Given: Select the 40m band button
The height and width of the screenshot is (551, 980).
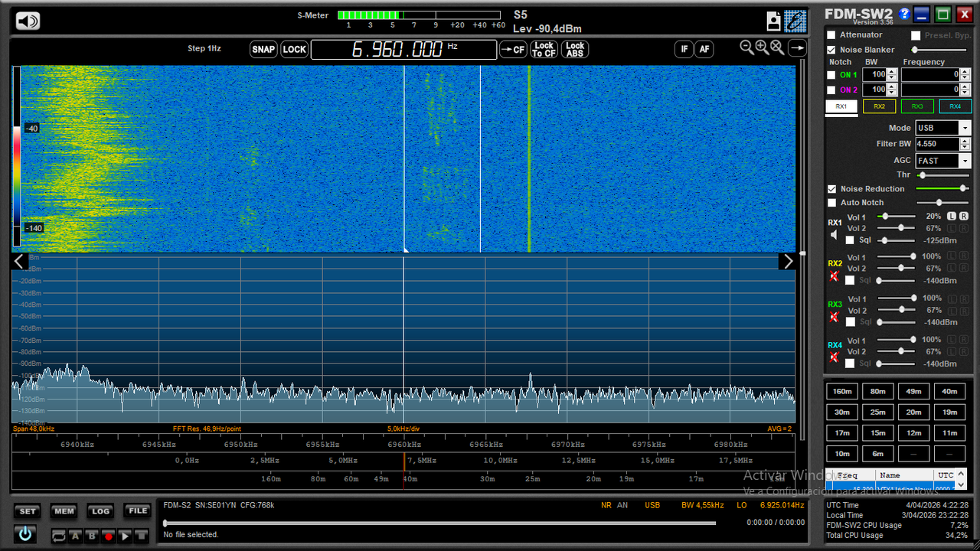Looking at the screenshot, I should coord(949,391).
